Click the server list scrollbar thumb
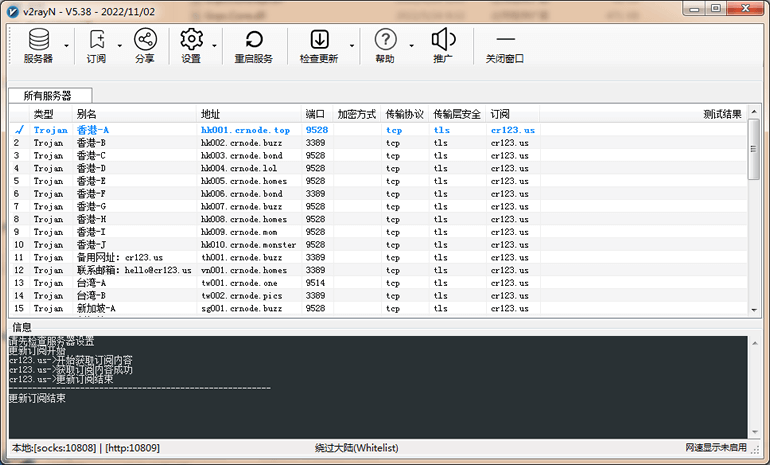This screenshot has width=770, height=465. click(x=753, y=149)
